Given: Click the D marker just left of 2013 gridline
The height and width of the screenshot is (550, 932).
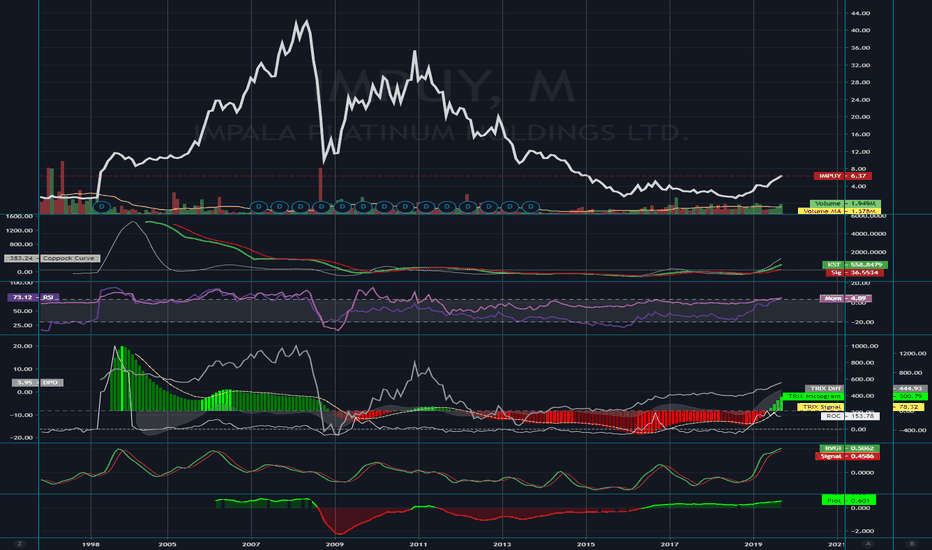Looking at the screenshot, I should tap(489, 207).
